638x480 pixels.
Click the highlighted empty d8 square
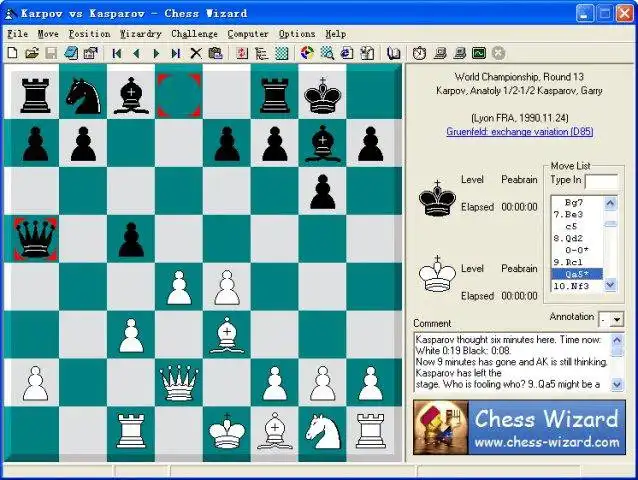179,95
